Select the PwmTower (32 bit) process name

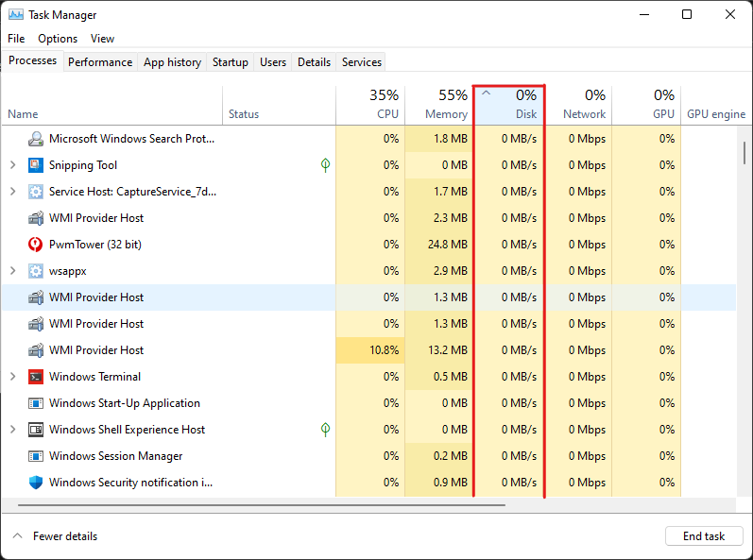[95, 245]
